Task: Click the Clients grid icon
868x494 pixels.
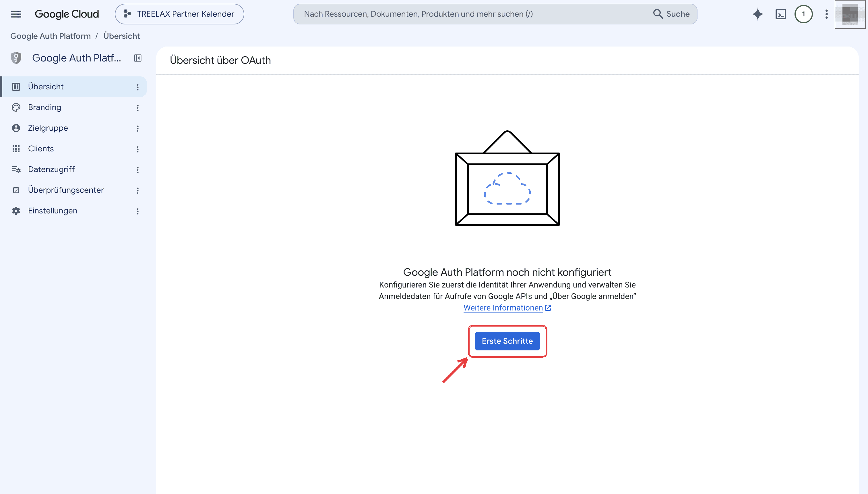Action: (16, 148)
